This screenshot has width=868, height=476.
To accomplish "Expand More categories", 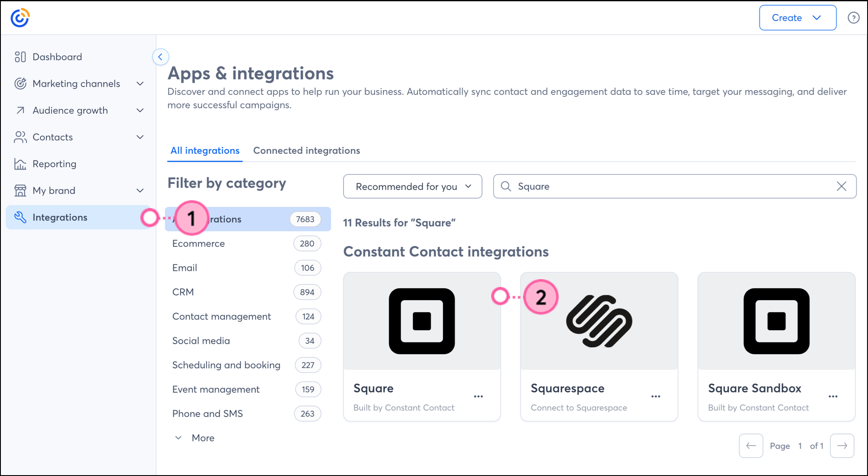I will [x=194, y=438].
